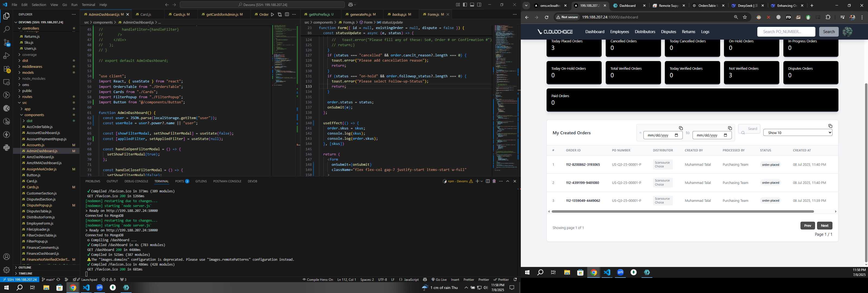This screenshot has height=293, width=868.
Task: Toggle the secondary side bar layout icon
Action: point(479,5)
